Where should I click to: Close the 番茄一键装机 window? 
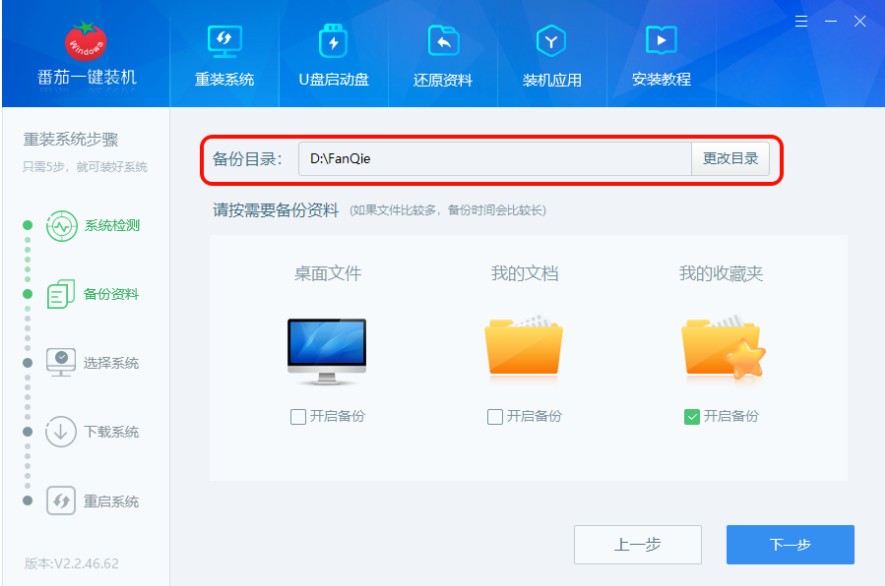pyautogui.click(x=860, y=21)
